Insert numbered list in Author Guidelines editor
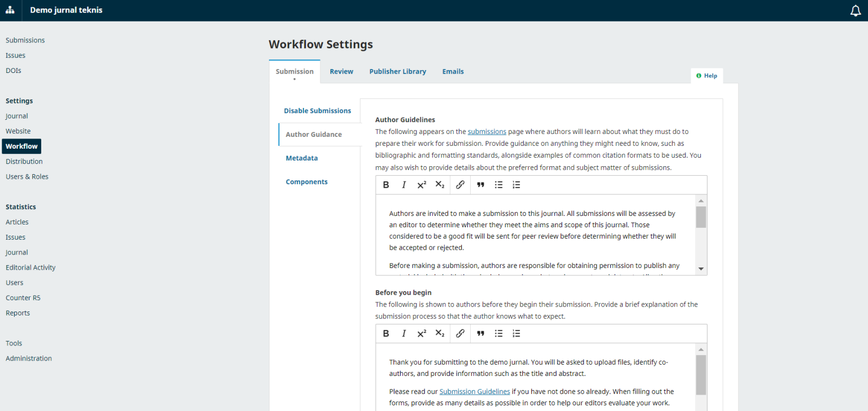Screen dimensions: 868x411 pyautogui.click(x=516, y=185)
